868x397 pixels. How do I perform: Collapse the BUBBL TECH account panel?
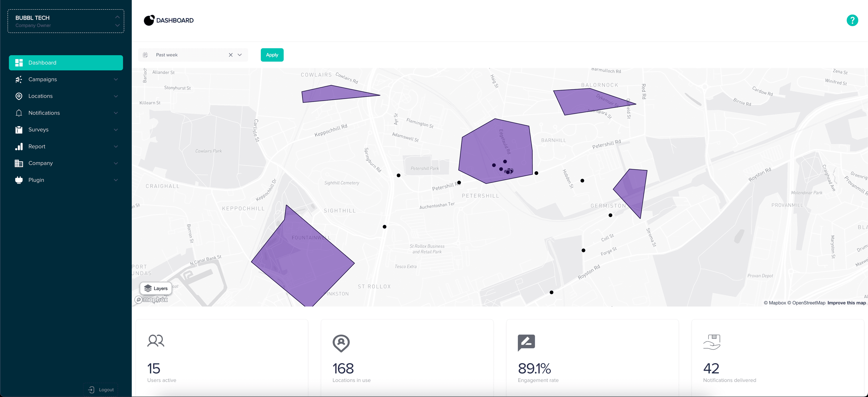[x=117, y=17]
